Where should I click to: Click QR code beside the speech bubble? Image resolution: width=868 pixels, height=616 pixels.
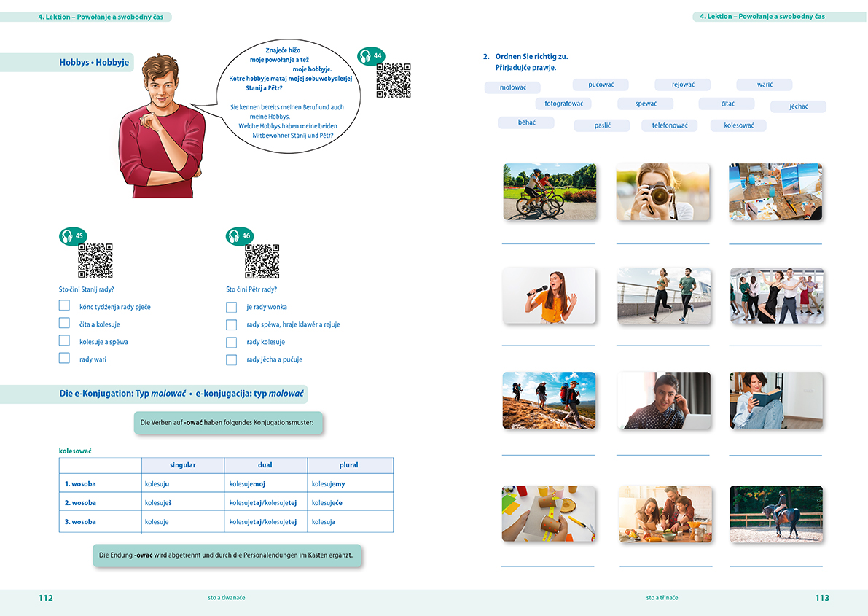(x=394, y=80)
